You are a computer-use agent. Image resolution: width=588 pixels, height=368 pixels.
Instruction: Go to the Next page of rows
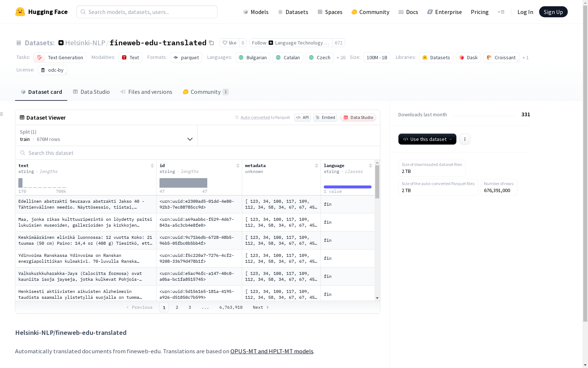click(261, 307)
